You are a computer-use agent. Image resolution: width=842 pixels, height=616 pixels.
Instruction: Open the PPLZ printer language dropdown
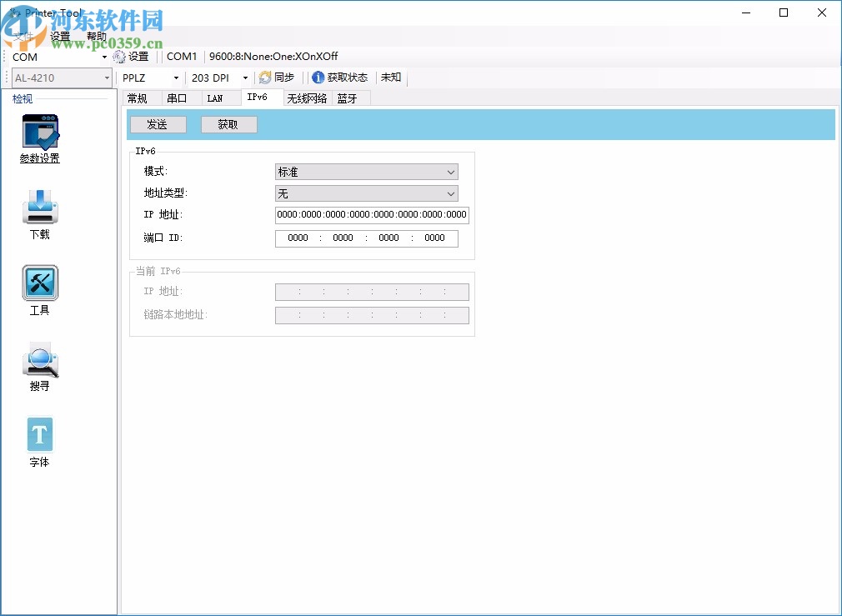pos(175,77)
